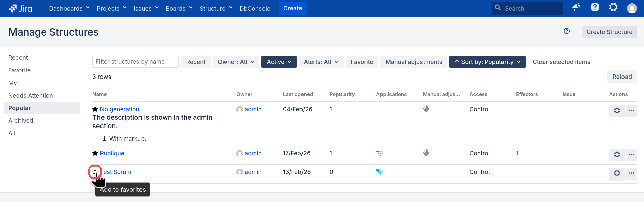The width and height of the screenshot is (644, 202).
Task: Open the Boards menu
Action: (179, 8)
